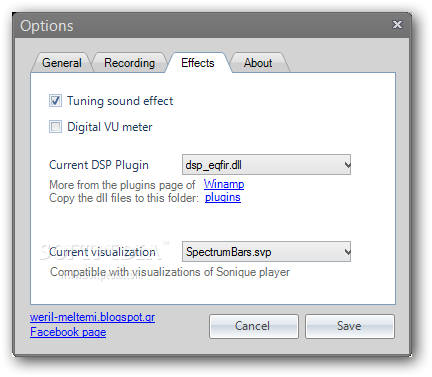Uncheck the Tuning sound effect checkbox
Viewport: 432px width, 377px height.
[x=55, y=101]
